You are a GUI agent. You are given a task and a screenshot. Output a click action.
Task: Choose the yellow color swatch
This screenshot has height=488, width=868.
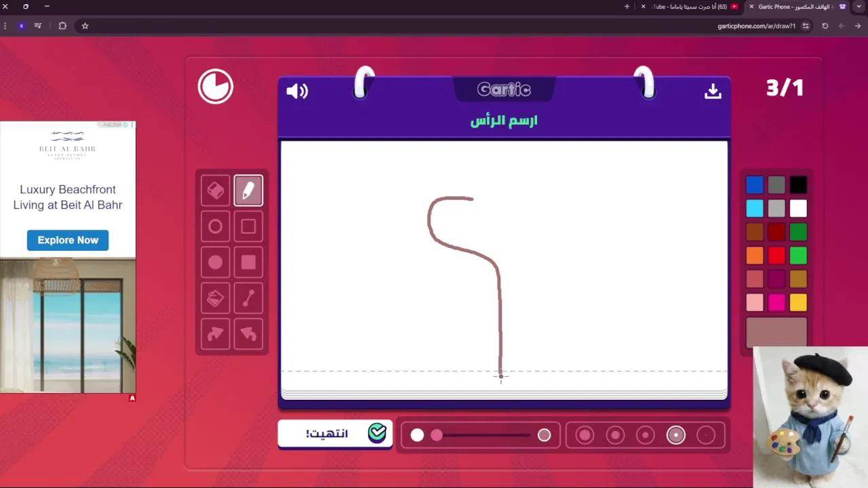798,302
